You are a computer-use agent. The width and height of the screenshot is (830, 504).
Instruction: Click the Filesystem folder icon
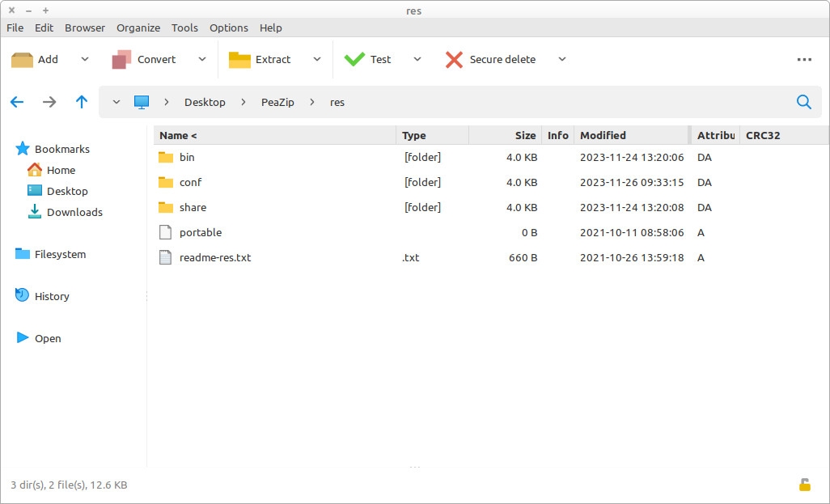(x=22, y=253)
